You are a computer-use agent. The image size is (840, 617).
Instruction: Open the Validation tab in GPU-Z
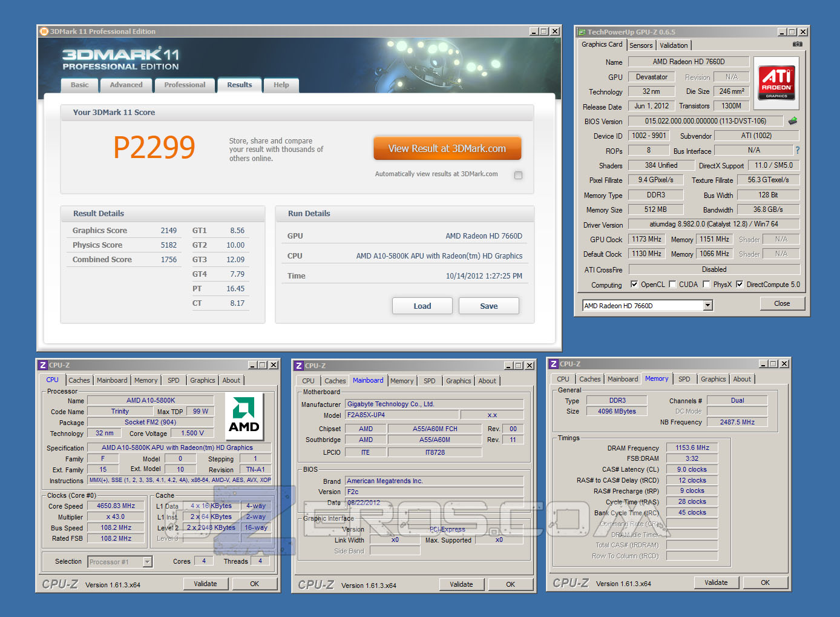click(x=674, y=45)
